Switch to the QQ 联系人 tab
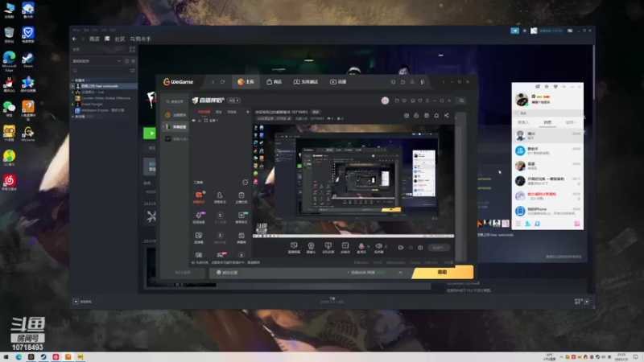The image size is (644, 362). pos(523,122)
